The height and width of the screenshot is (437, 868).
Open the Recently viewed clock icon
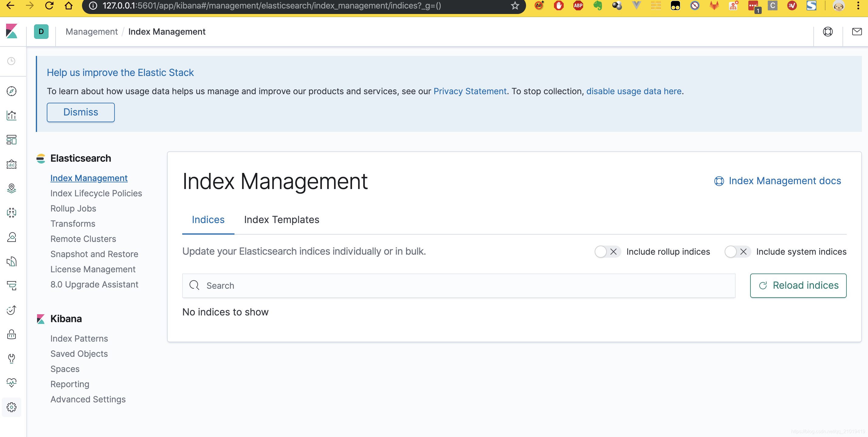(x=12, y=61)
